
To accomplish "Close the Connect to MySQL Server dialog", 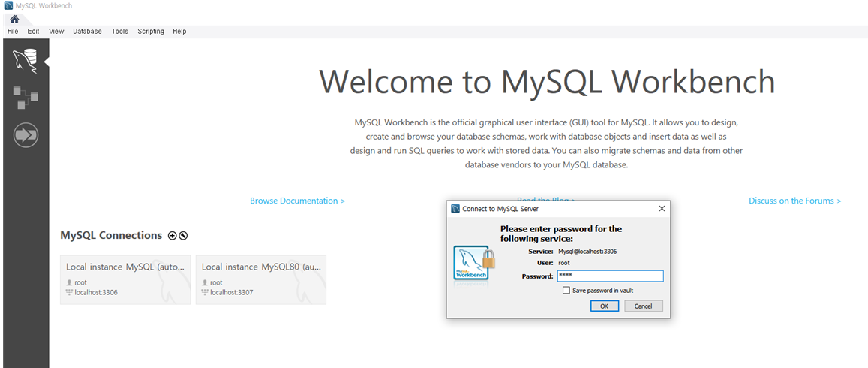I will click(x=662, y=209).
